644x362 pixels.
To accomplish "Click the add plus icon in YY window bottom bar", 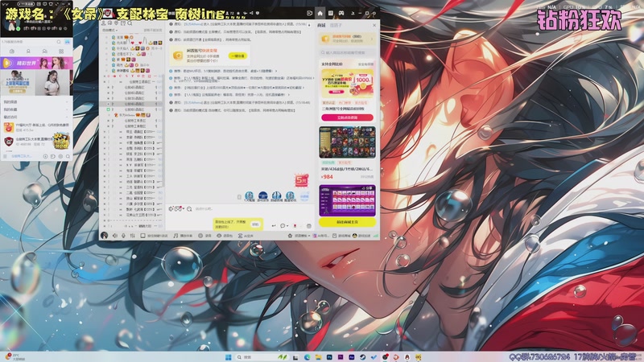I will click(46, 156).
